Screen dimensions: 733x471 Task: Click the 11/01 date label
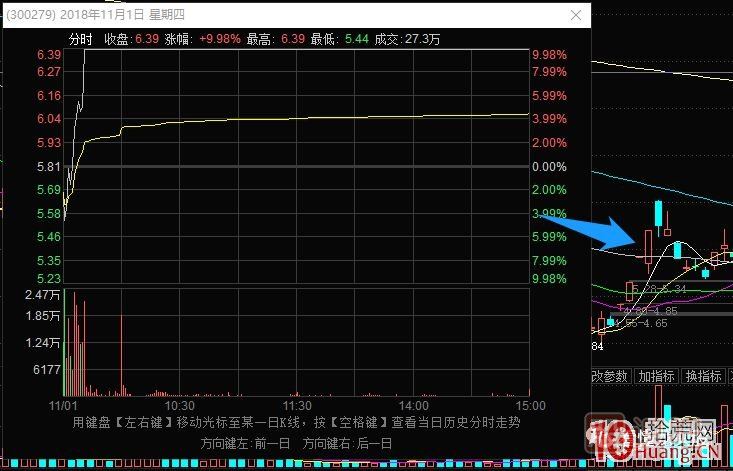click(x=63, y=407)
